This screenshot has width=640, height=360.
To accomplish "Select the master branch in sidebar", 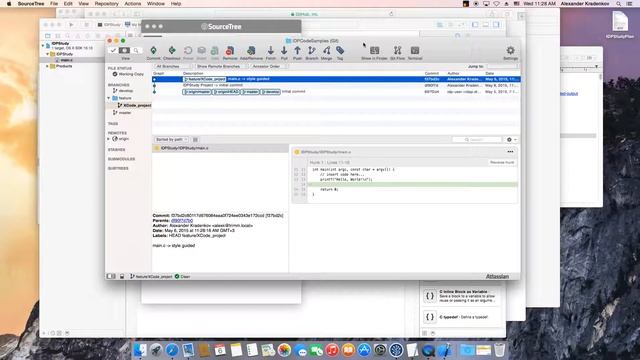I will tap(122, 113).
